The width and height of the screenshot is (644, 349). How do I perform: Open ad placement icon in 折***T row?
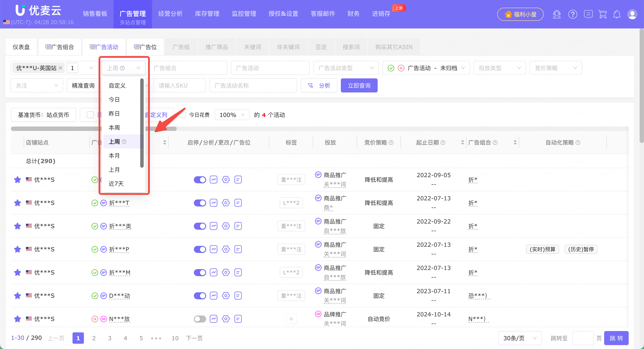[238, 203]
